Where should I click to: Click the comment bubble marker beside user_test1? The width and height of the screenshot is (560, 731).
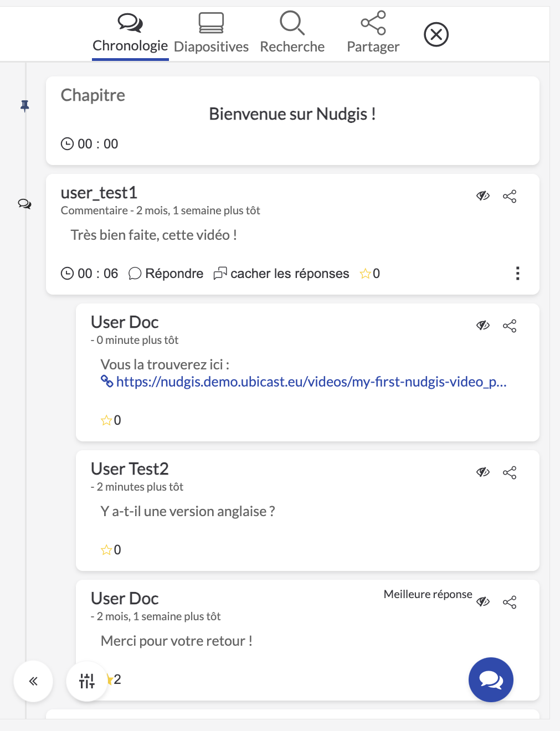pyautogui.click(x=24, y=204)
